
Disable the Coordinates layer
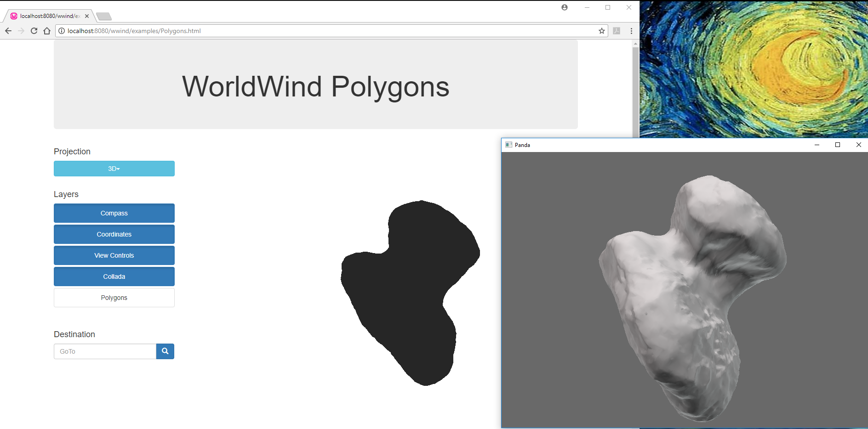pos(114,234)
